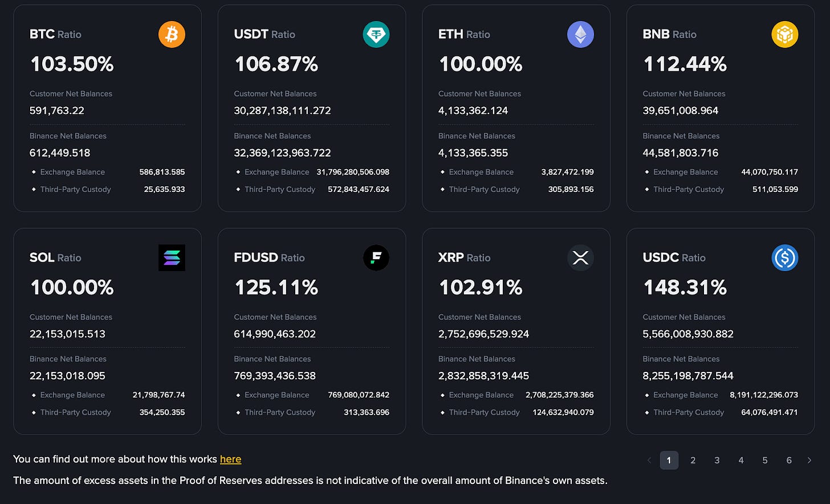Jump to page 4

coord(741,460)
